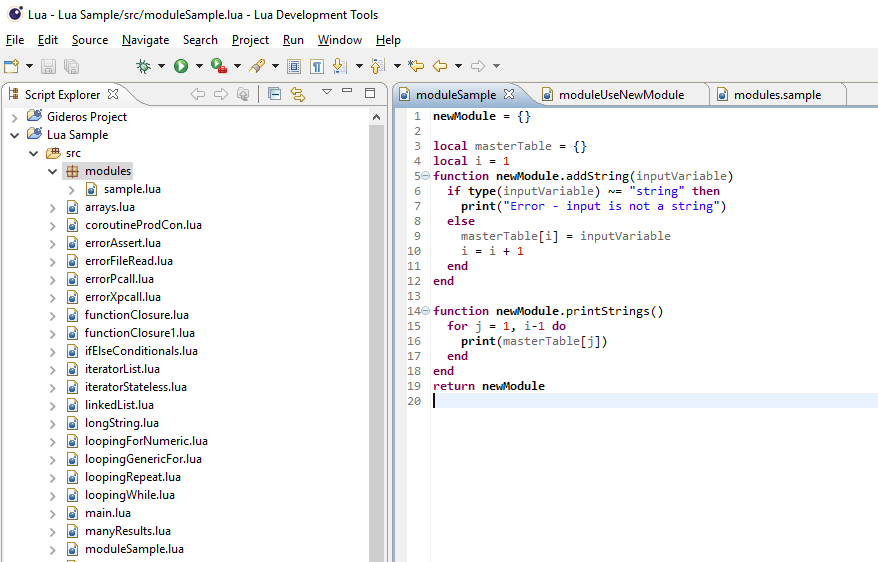Image resolution: width=878 pixels, height=562 pixels.
Task: Open the Debug configurations dropdown arrow
Action: pos(161,66)
